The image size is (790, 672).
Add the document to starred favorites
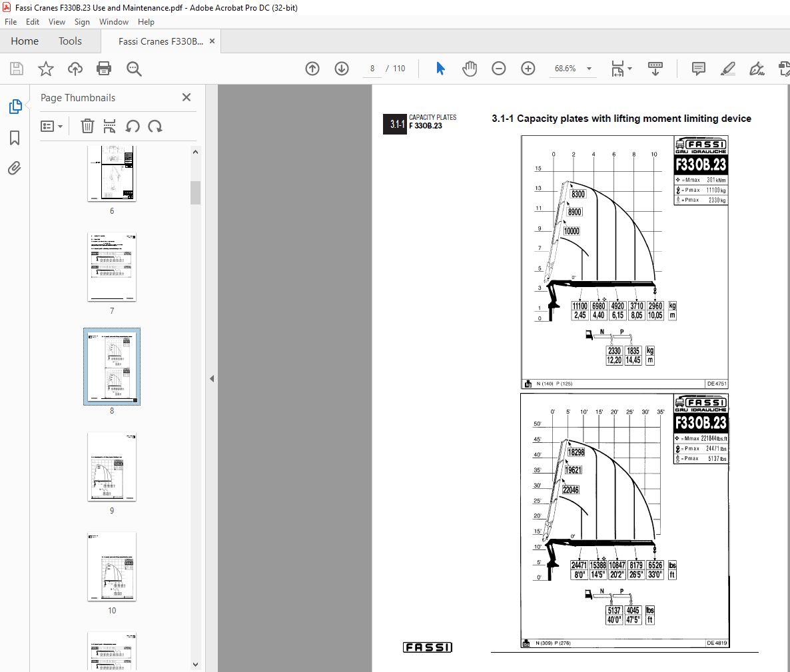(46, 69)
